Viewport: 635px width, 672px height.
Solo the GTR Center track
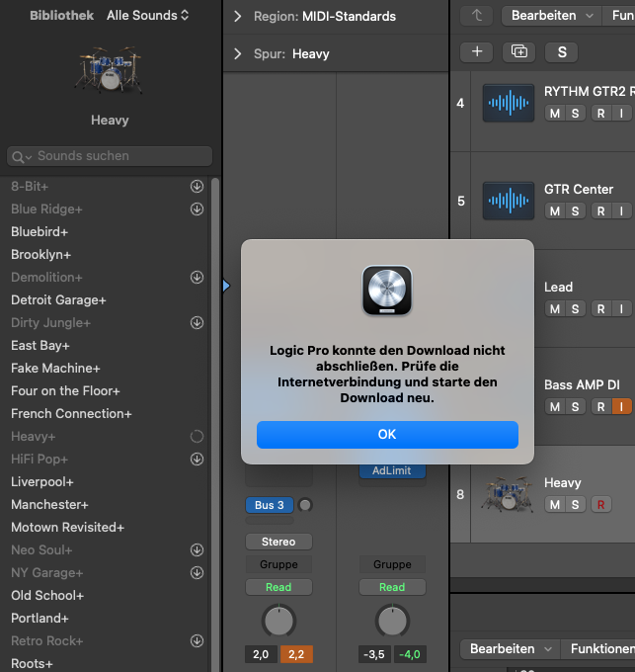click(x=576, y=211)
